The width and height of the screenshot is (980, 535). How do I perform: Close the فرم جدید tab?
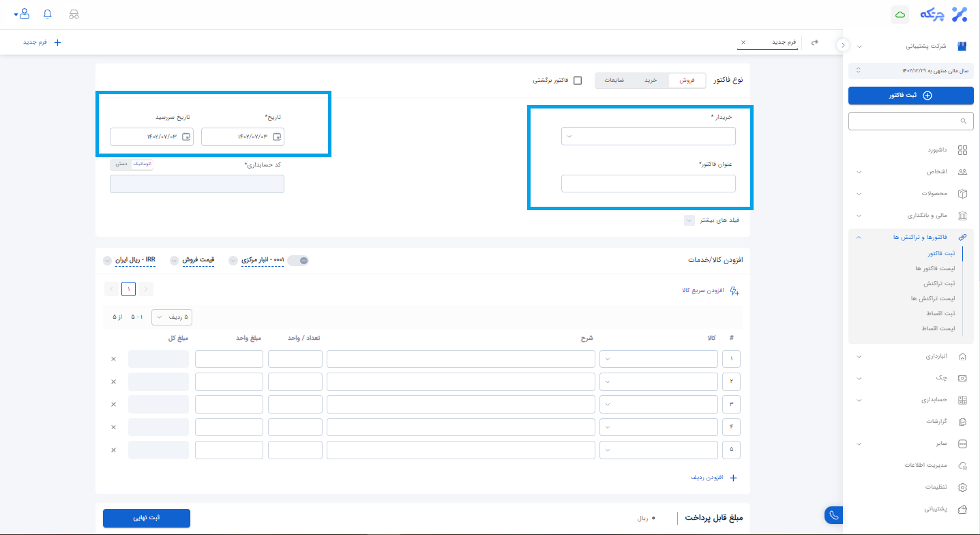(743, 42)
